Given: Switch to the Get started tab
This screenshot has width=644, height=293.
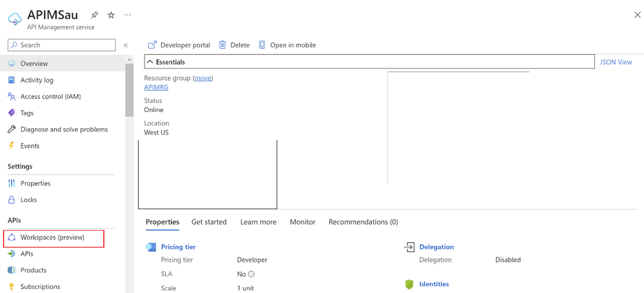Looking at the screenshot, I should point(209,222).
